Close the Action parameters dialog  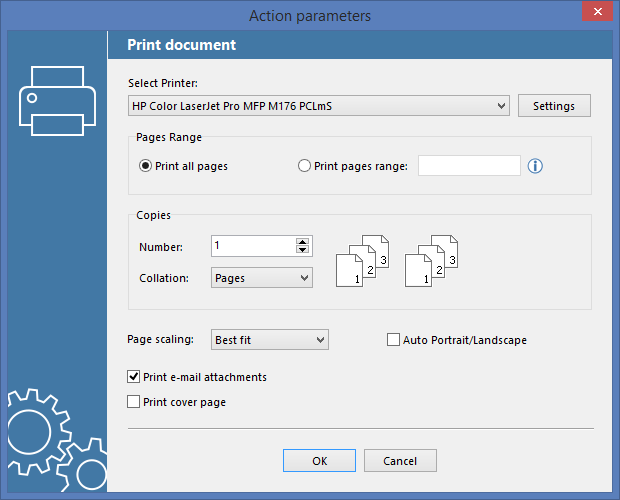(x=597, y=11)
